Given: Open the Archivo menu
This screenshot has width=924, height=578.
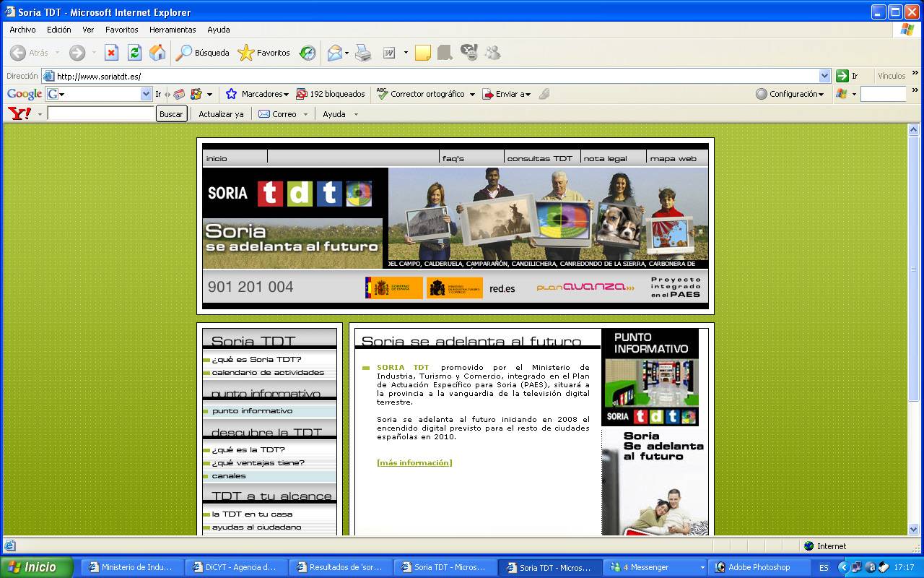Looking at the screenshot, I should 22,30.
